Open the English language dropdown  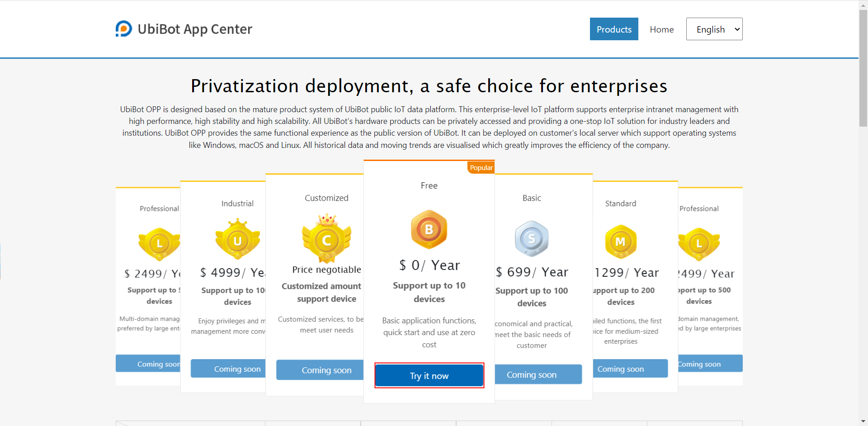tap(714, 29)
